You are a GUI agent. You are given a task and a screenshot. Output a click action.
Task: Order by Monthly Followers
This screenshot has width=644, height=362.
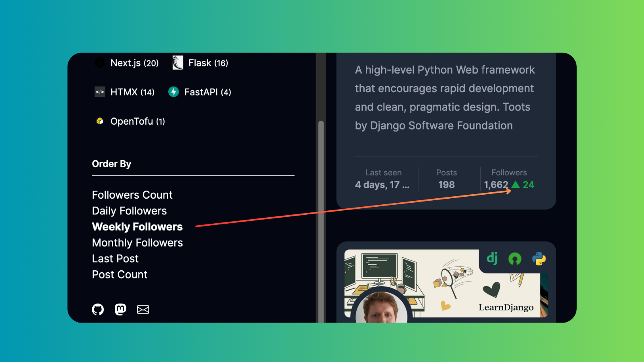pos(137,243)
